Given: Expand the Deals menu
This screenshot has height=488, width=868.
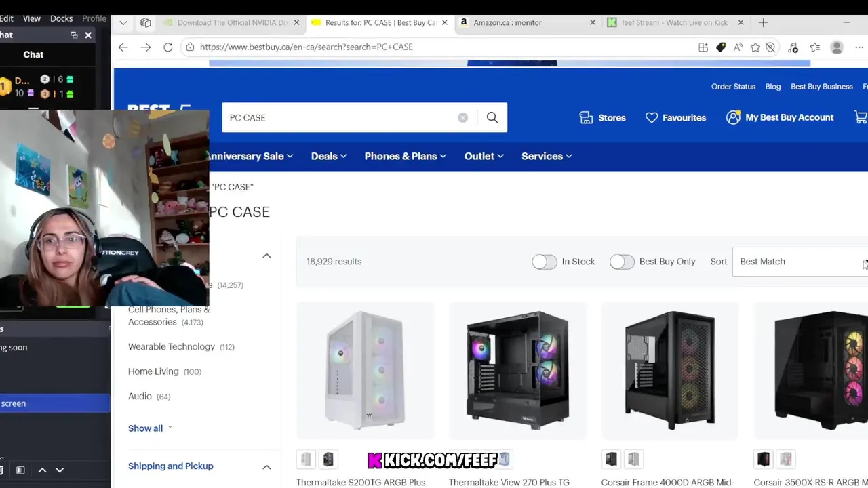Looking at the screenshot, I should coord(329,156).
